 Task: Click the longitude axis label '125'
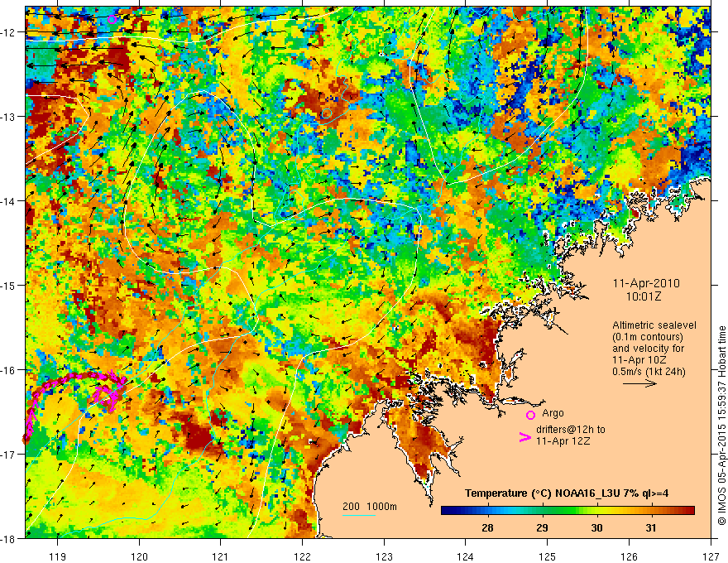(548, 556)
